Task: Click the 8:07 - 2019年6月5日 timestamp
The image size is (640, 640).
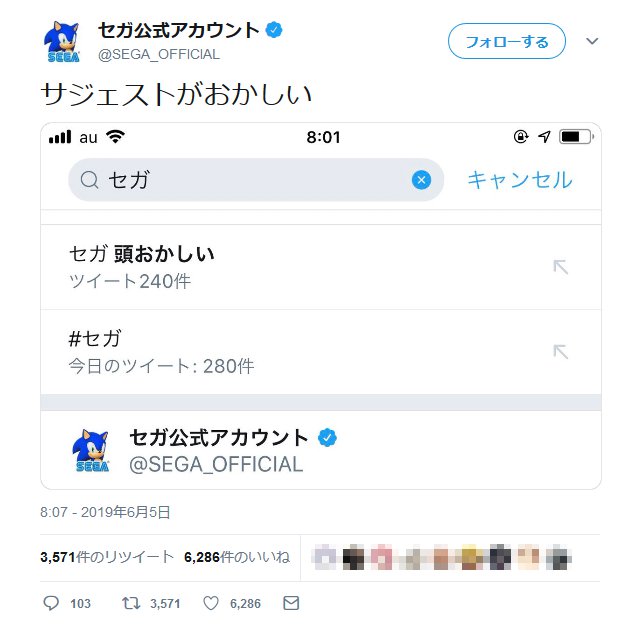Action: 105,513
